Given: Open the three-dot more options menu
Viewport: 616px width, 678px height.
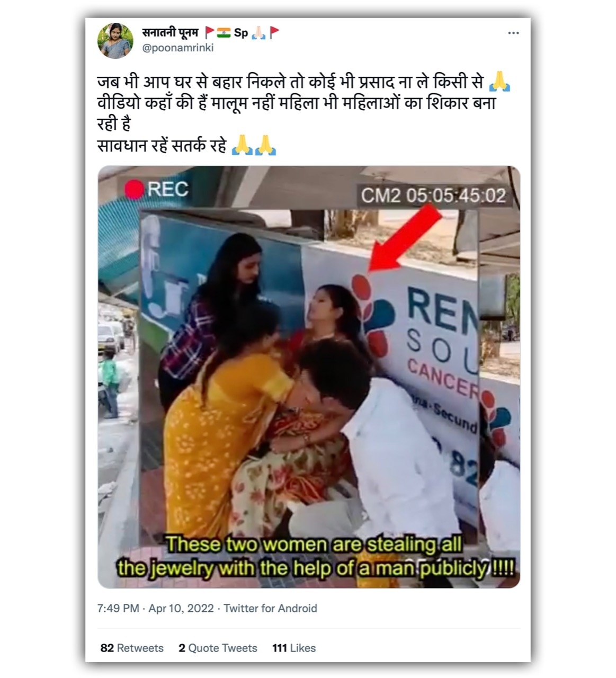Looking at the screenshot, I should 513,33.
